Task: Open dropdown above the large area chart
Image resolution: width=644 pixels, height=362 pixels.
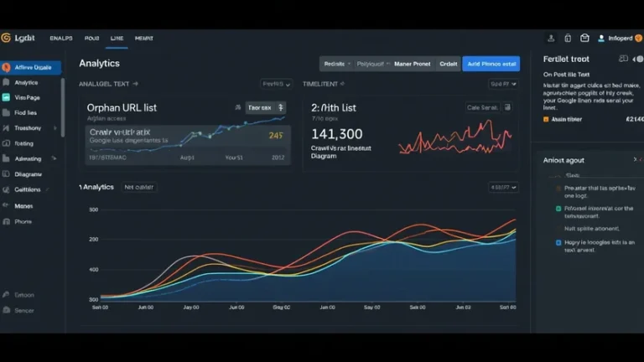Action: point(503,188)
